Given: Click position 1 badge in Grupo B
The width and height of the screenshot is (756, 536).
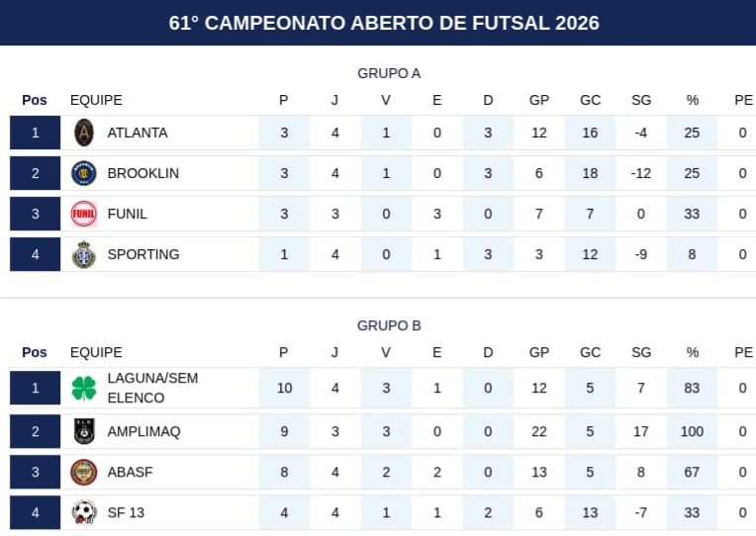Looking at the screenshot, I should (x=36, y=388).
